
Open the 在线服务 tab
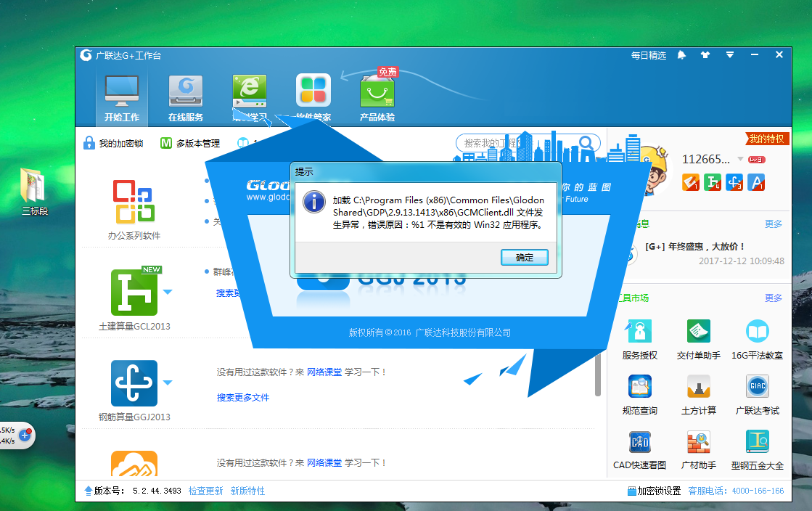[x=185, y=99]
